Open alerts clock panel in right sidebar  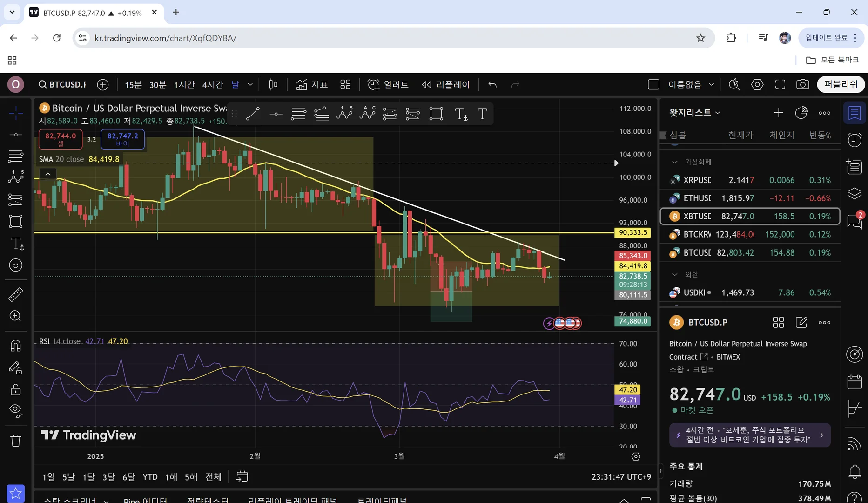(x=855, y=140)
